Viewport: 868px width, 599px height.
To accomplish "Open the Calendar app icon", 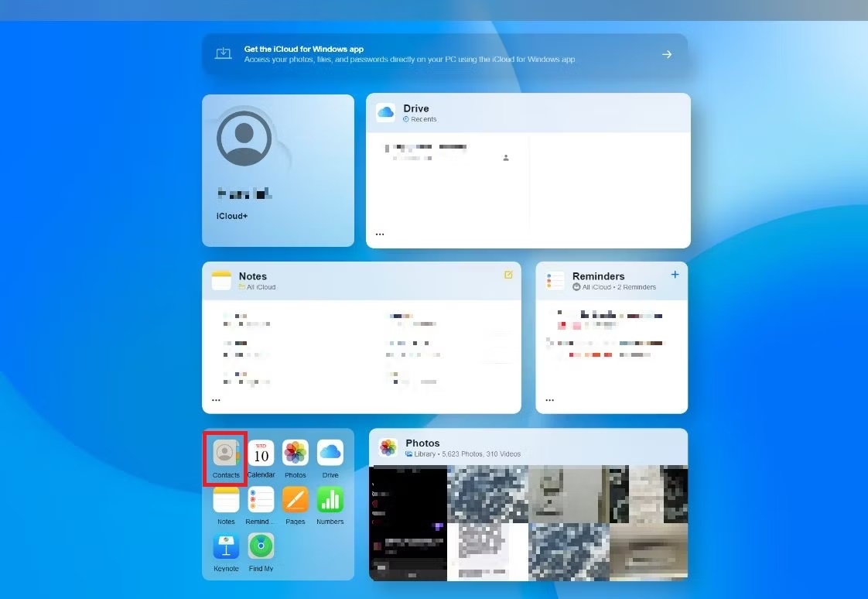I will pyautogui.click(x=261, y=454).
